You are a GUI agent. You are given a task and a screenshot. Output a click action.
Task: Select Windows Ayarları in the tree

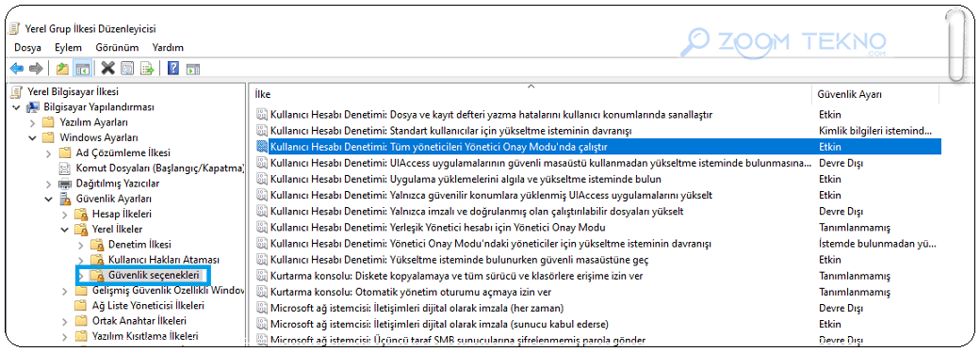[99, 138]
